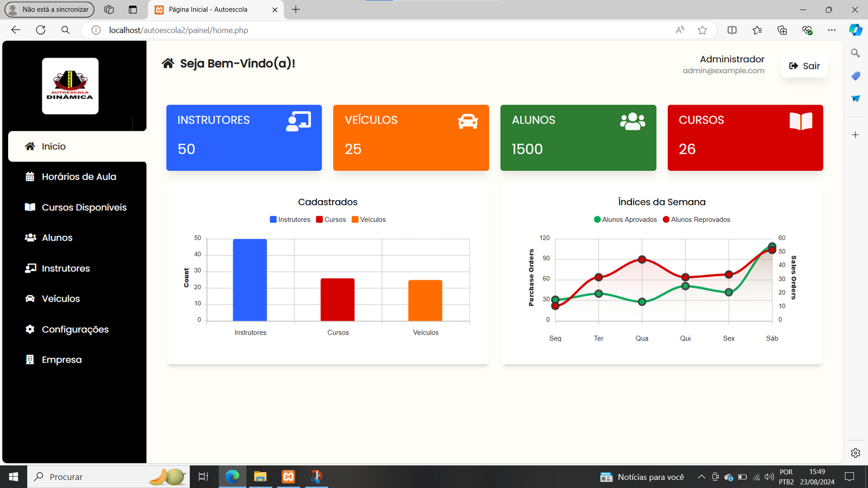
Task: Click the Instrutores sidebar icon
Action: (30, 268)
